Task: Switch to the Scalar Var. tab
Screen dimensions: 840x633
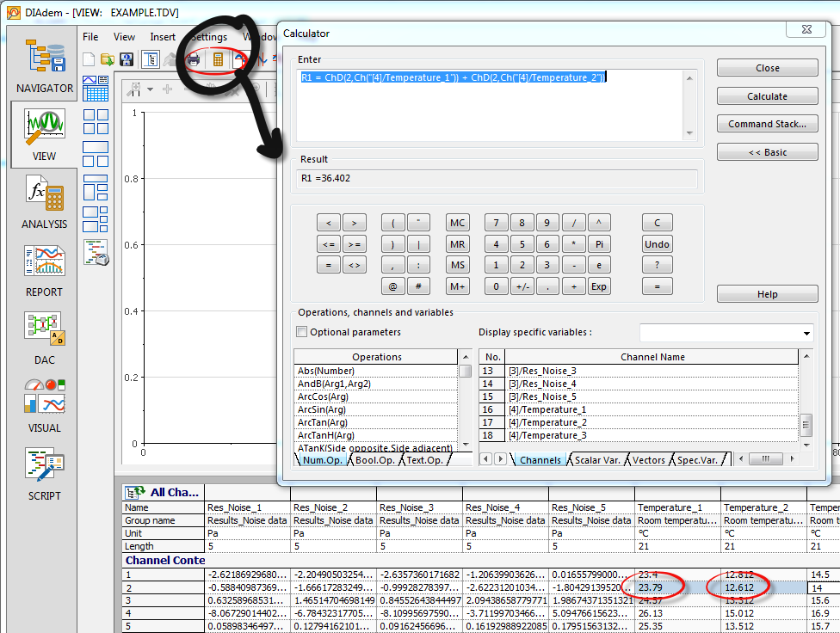Action: coord(597,460)
